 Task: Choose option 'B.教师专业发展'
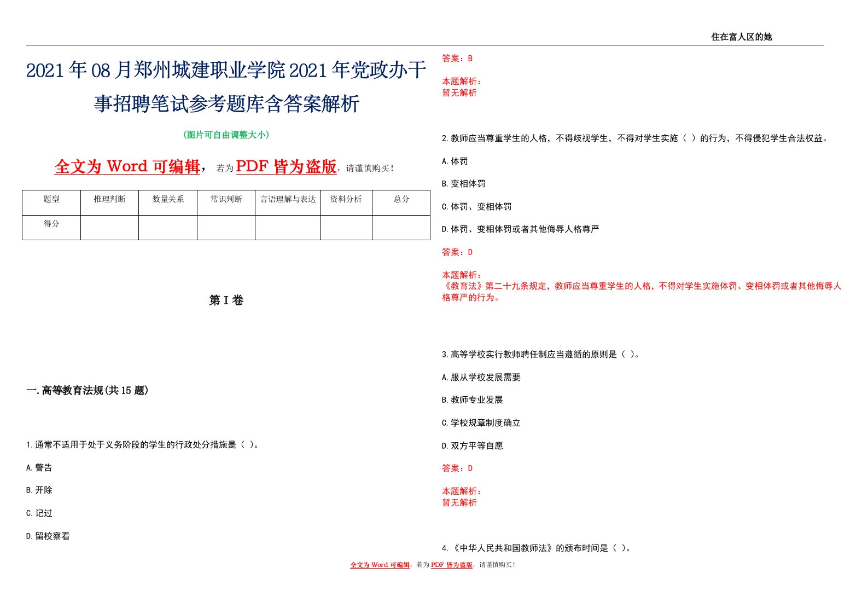473,400
